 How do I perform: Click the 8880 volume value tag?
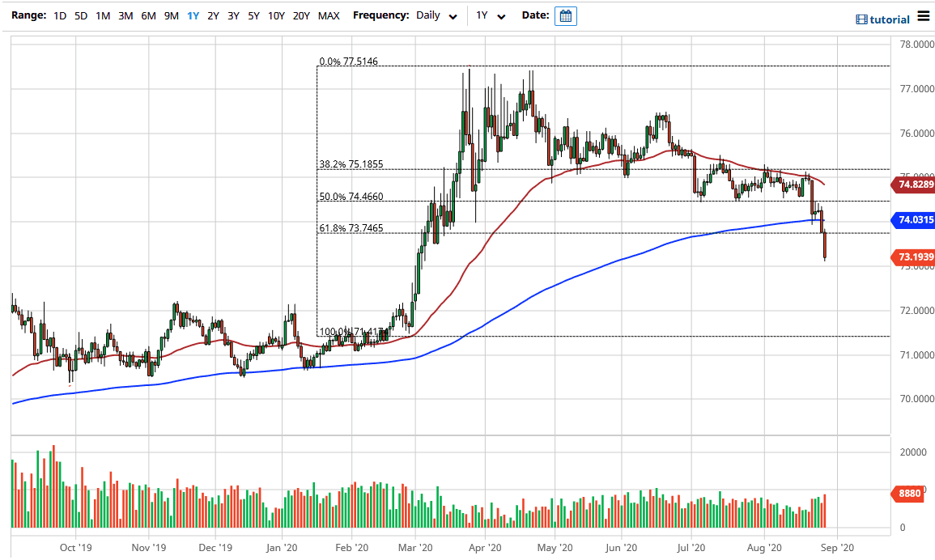pos(908,493)
